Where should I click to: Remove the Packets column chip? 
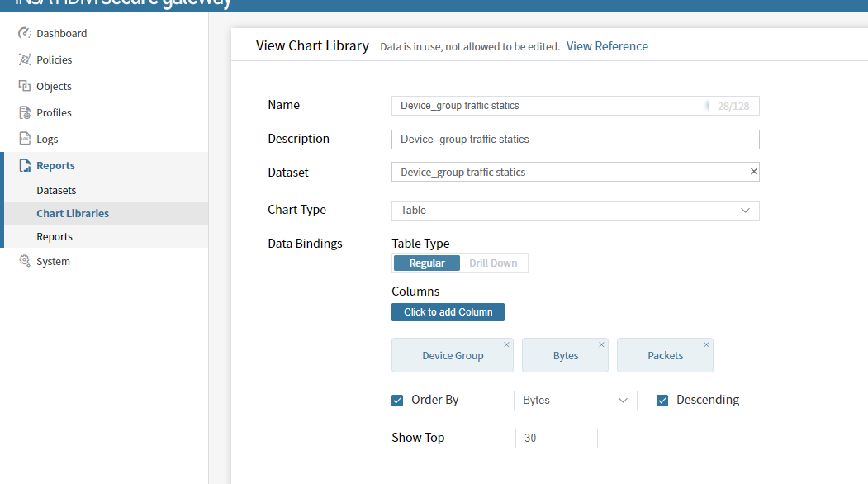coord(706,345)
